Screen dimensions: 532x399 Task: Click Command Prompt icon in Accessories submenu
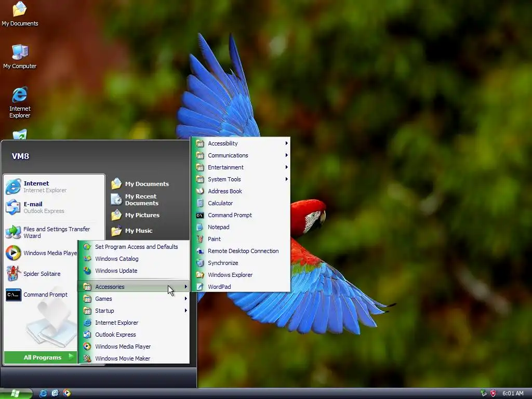[x=200, y=215]
